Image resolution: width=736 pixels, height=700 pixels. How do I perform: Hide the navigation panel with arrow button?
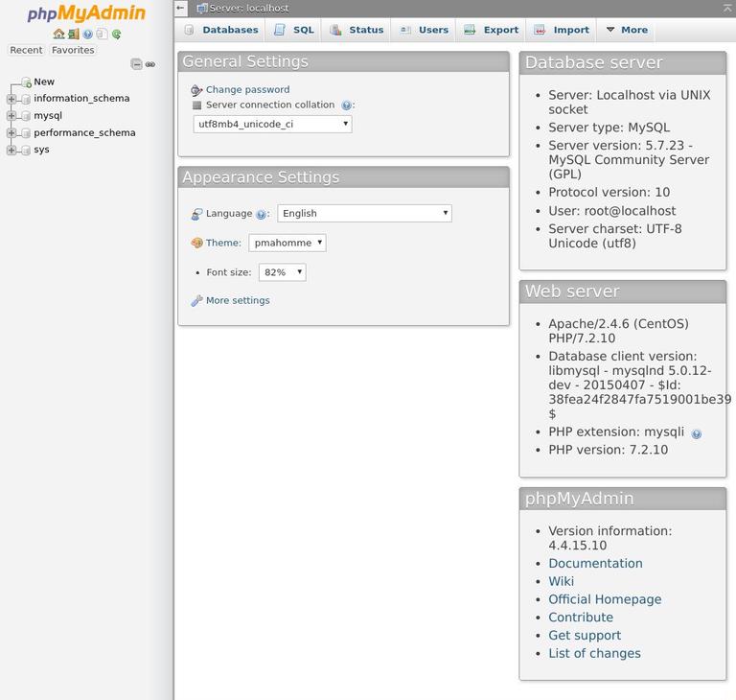tap(180, 8)
